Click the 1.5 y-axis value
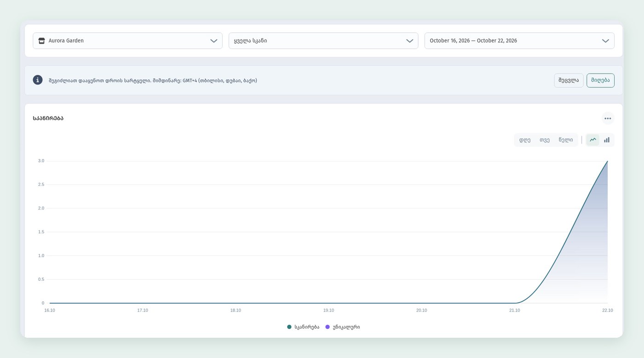 (41, 232)
